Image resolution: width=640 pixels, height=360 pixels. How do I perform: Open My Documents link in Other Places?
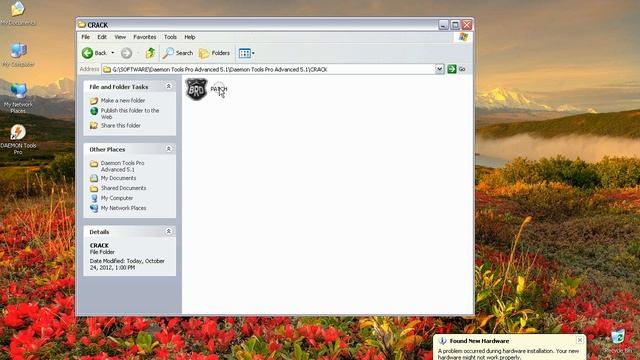(118, 178)
